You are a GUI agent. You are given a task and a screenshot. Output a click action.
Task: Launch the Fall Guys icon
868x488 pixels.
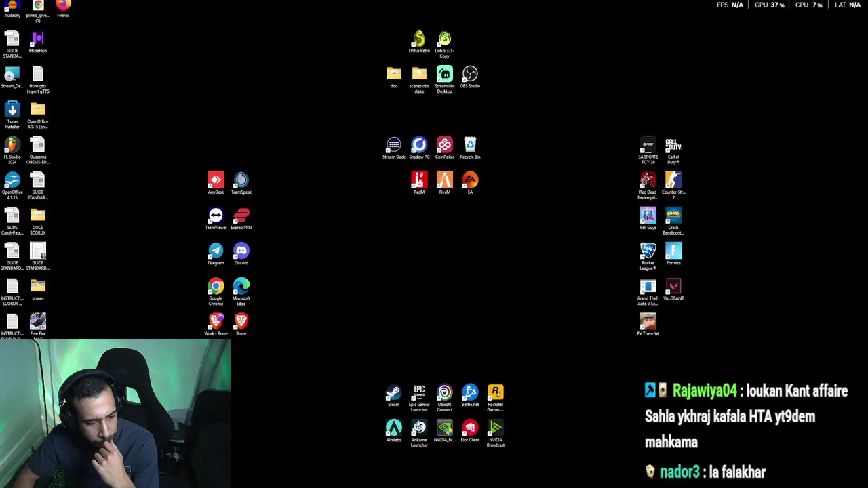(648, 219)
